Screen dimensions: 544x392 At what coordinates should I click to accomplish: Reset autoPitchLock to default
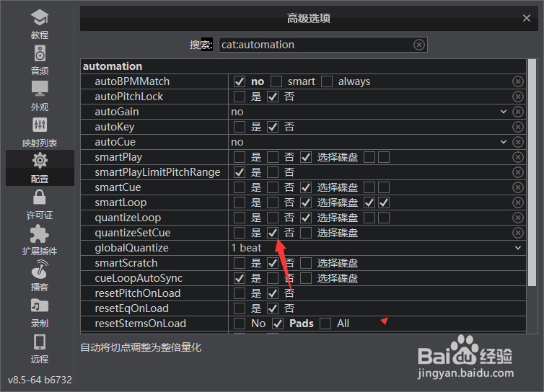click(x=518, y=97)
